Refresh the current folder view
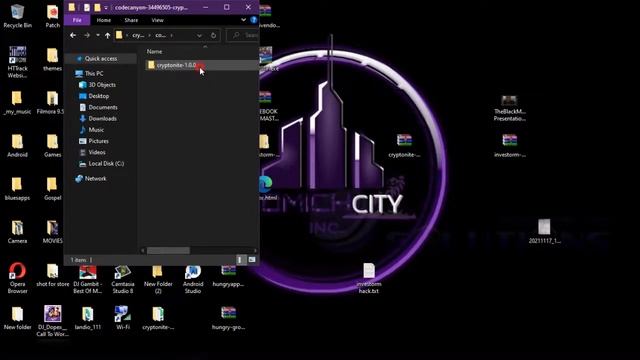This screenshot has height=360, width=640. [x=213, y=36]
